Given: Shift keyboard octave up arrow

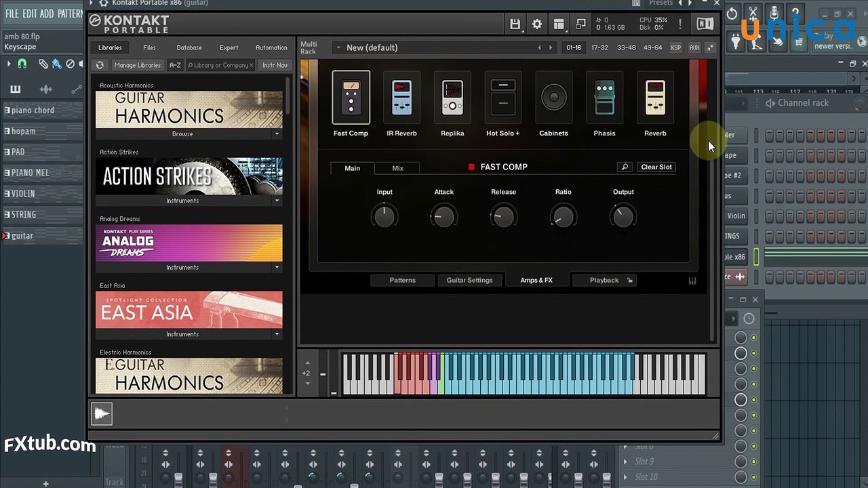Looking at the screenshot, I should click(x=307, y=363).
